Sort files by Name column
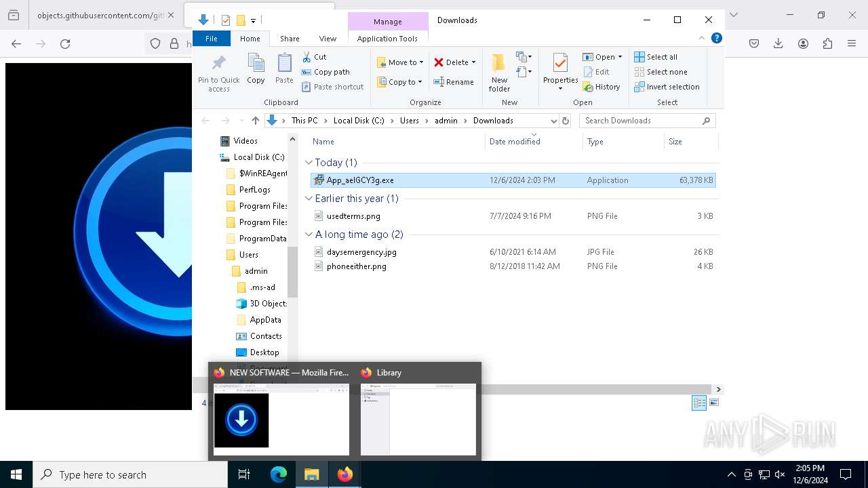 (396, 142)
